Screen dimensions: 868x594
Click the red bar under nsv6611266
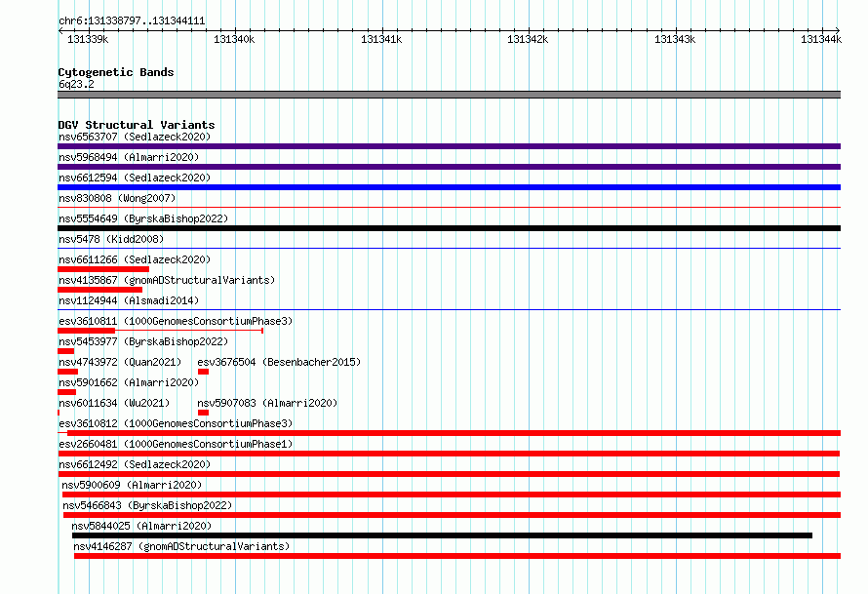[x=103, y=269]
